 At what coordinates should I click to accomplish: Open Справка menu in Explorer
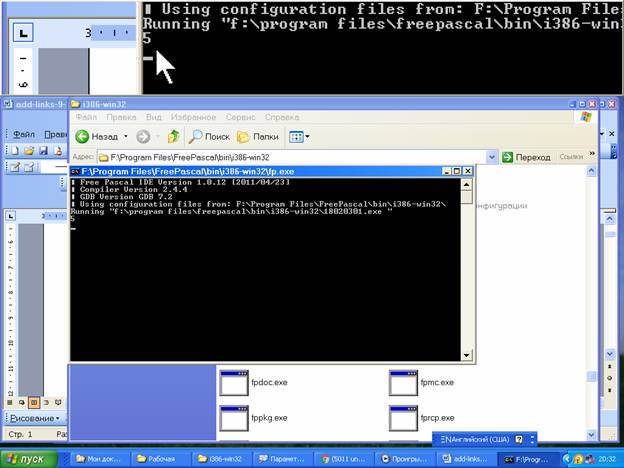point(282,117)
